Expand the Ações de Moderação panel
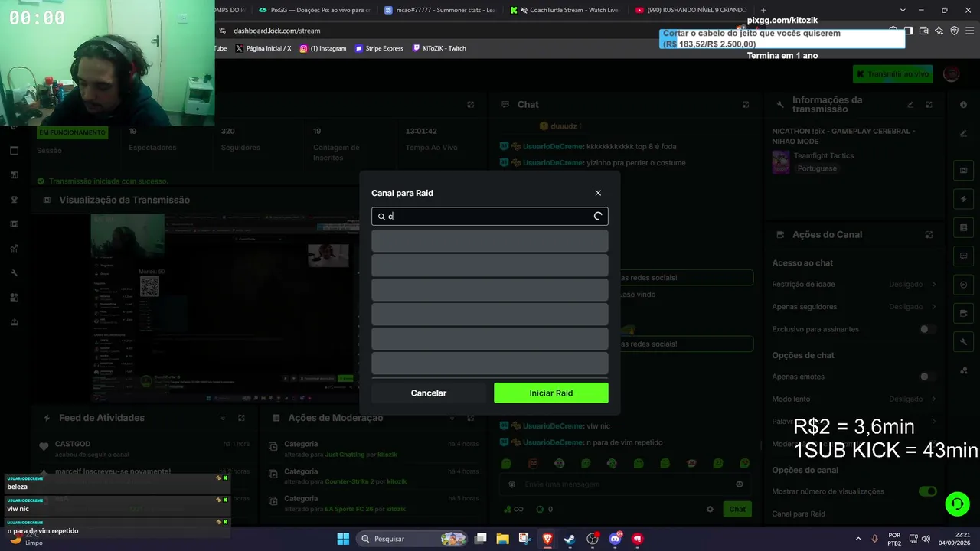The image size is (980, 551). 471,418
